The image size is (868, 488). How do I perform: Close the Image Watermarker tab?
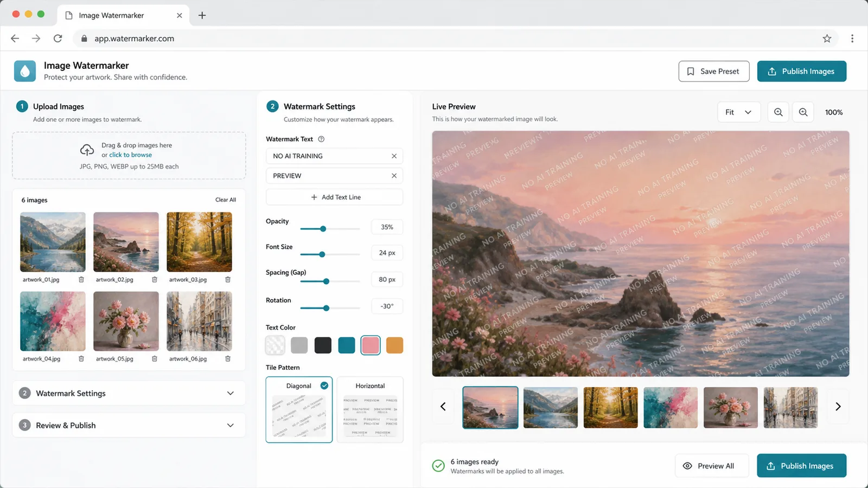click(x=180, y=15)
